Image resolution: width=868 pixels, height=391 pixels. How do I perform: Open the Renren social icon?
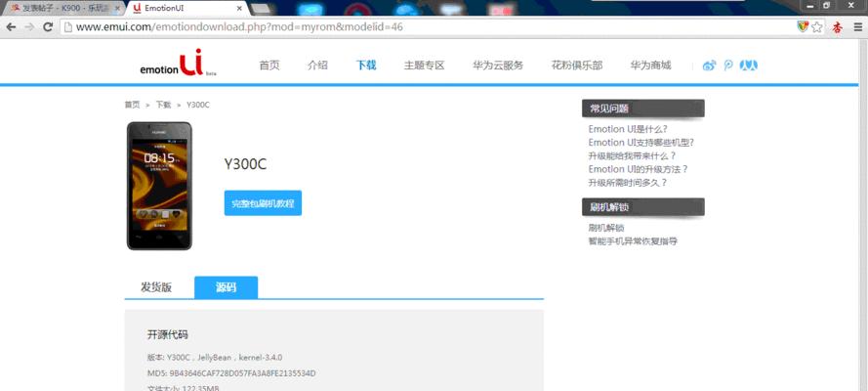point(749,65)
